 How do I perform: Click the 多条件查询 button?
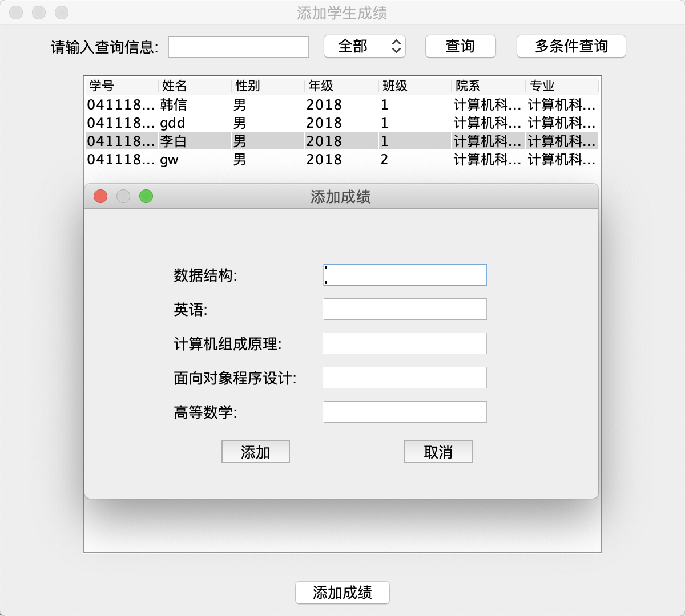(571, 46)
